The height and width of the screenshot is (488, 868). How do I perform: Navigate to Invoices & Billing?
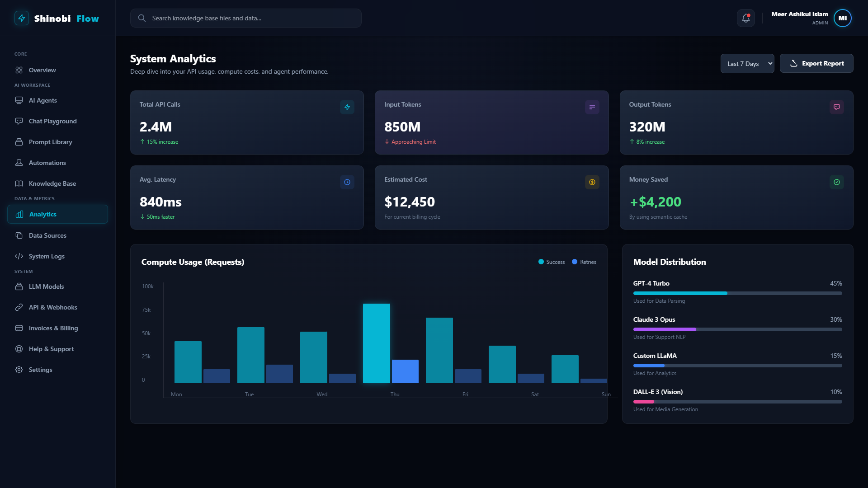(x=57, y=328)
